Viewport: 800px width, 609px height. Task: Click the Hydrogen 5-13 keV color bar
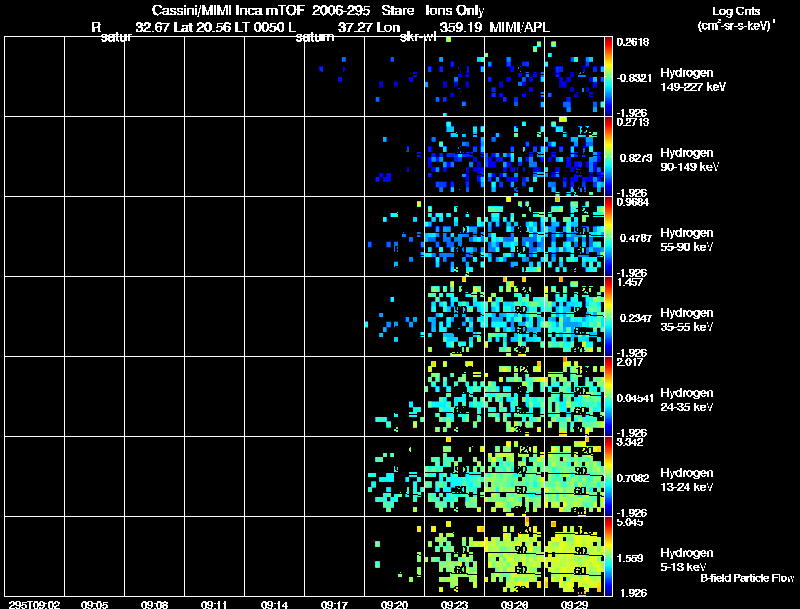(x=608, y=556)
